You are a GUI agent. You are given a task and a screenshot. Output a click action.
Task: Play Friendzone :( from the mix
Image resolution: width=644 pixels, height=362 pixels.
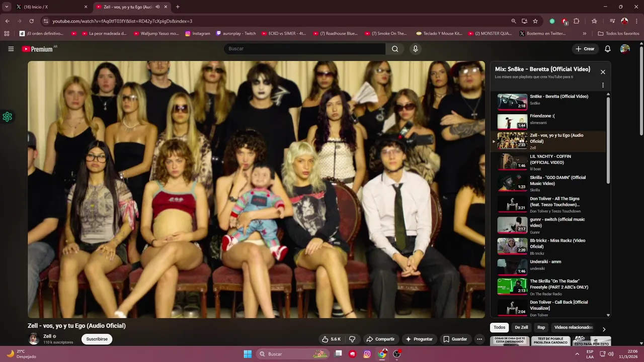click(x=548, y=121)
